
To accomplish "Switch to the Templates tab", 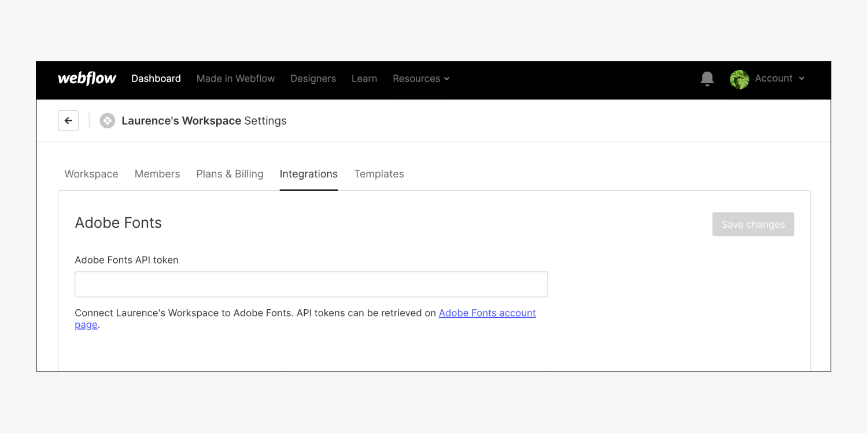I will [x=379, y=174].
